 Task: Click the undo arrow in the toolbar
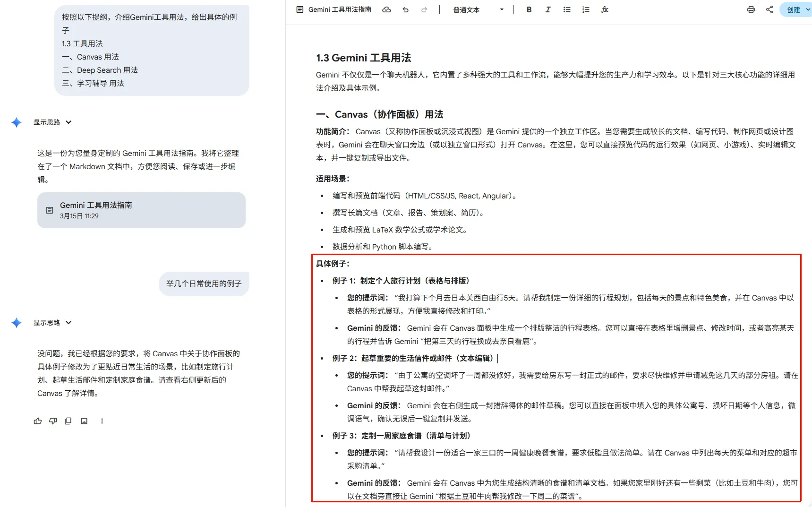pos(405,9)
